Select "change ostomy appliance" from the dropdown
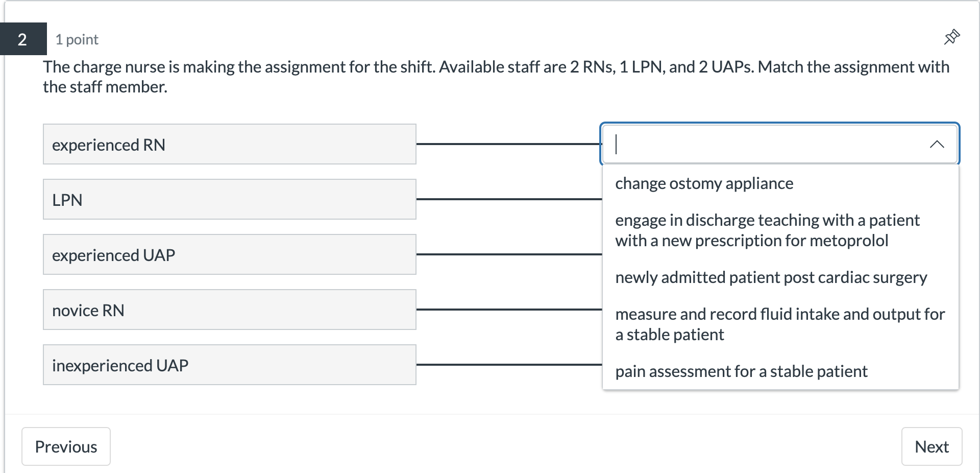The width and height of the screenshot is (980, 473). click(x=704, y=183)
